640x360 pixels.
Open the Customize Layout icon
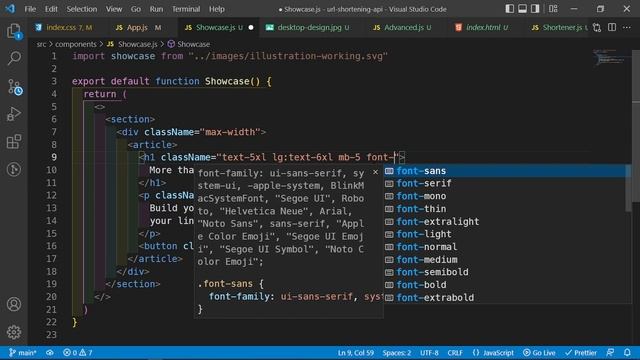(x=553, y=9)
